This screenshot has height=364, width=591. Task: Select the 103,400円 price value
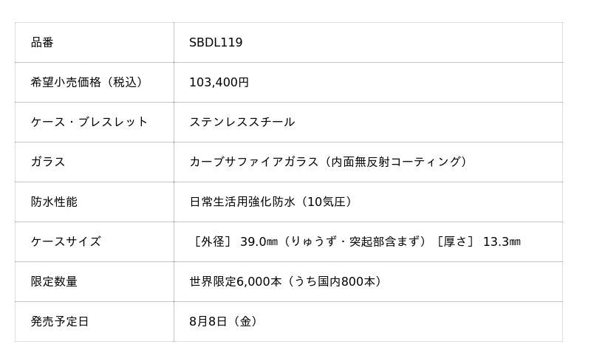[219, 83]
